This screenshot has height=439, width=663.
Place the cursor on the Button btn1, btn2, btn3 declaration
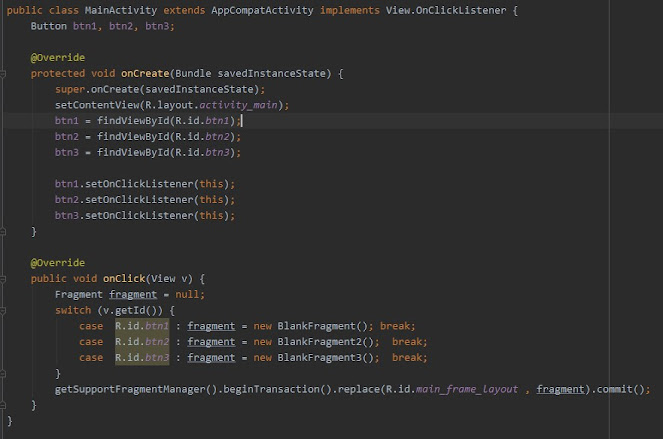pos(102,25)
